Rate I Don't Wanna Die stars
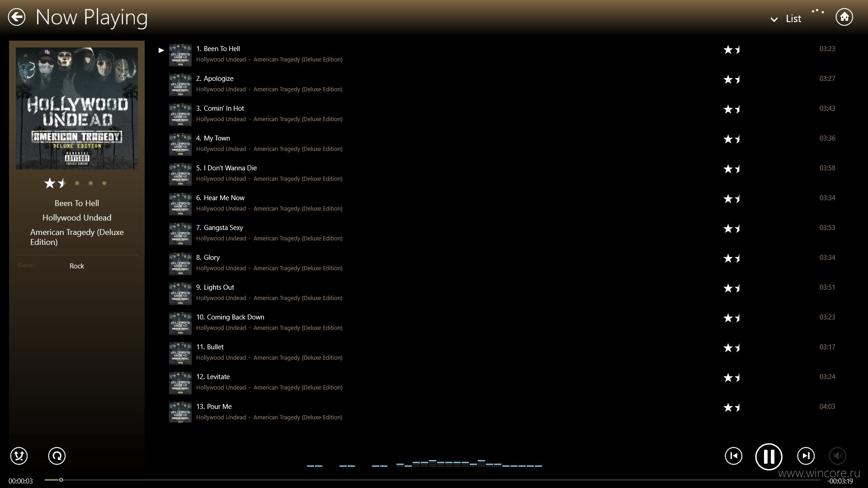The width and height of the screenshot is (868, 488). 732,169
